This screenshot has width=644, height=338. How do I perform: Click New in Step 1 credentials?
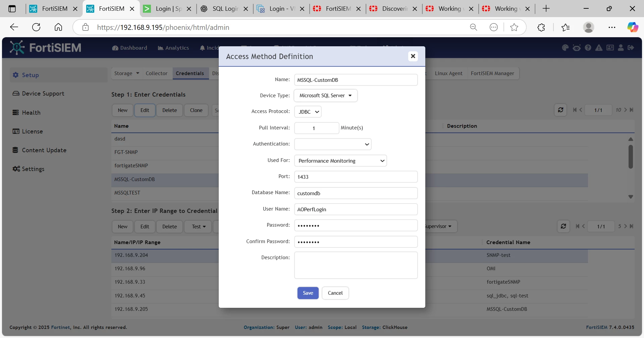(x=122, y=110)
